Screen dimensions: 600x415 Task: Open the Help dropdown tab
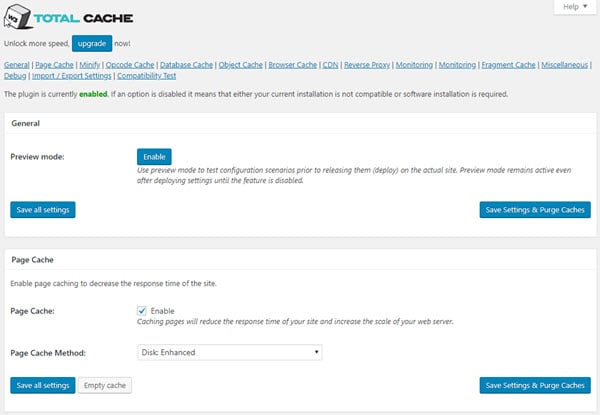[573, 7]
